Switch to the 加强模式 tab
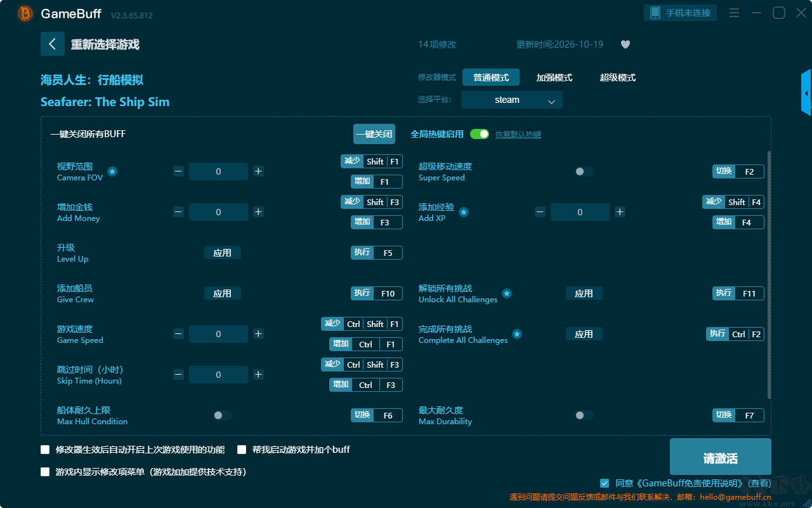 554,77
